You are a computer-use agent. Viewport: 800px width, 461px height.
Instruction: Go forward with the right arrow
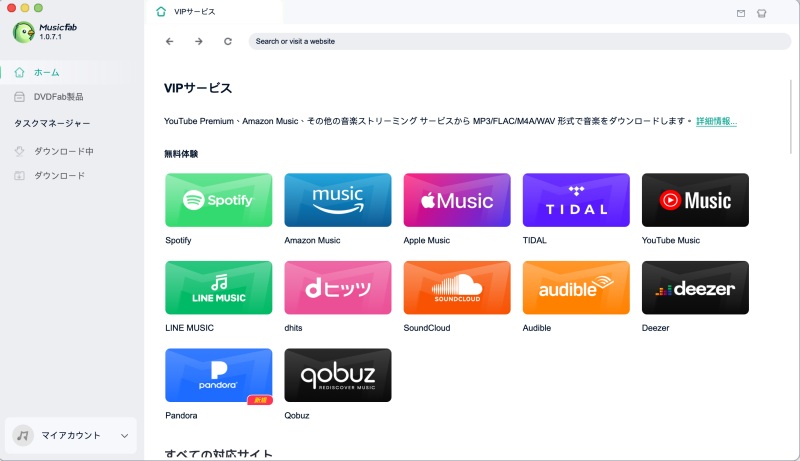[x=198, y=41]
